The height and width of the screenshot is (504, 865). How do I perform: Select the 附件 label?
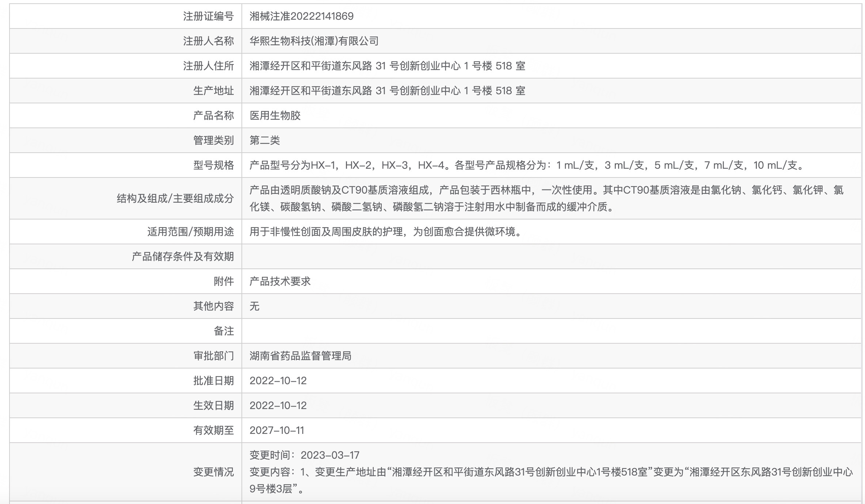click(x=224, y=281)
